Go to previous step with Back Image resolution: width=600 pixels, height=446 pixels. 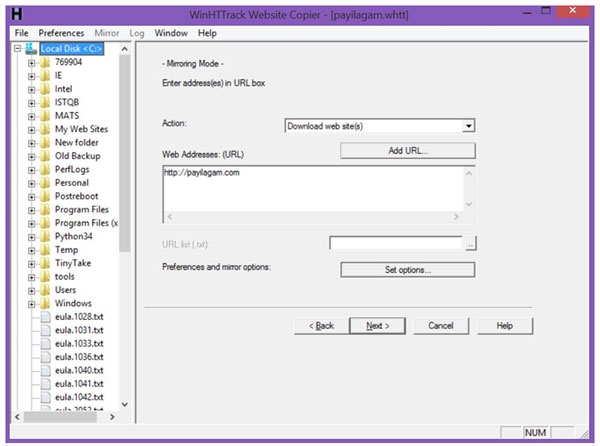click(x=321, y=326)
